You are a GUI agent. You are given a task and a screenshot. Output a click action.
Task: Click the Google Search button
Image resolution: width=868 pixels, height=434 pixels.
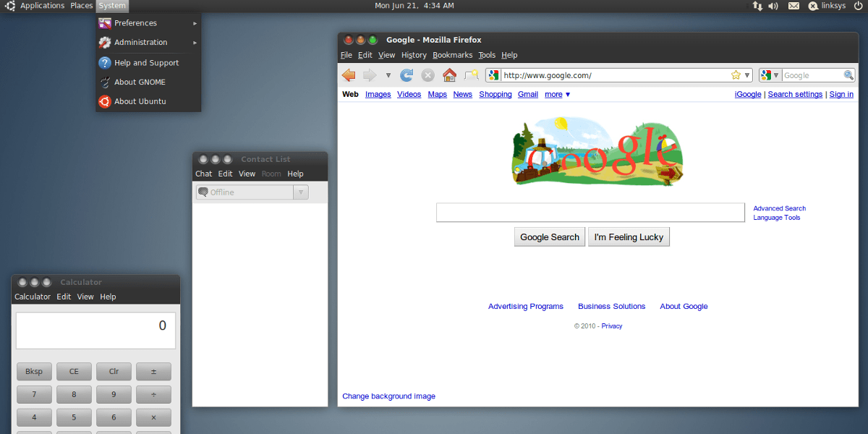coord(550,237)
